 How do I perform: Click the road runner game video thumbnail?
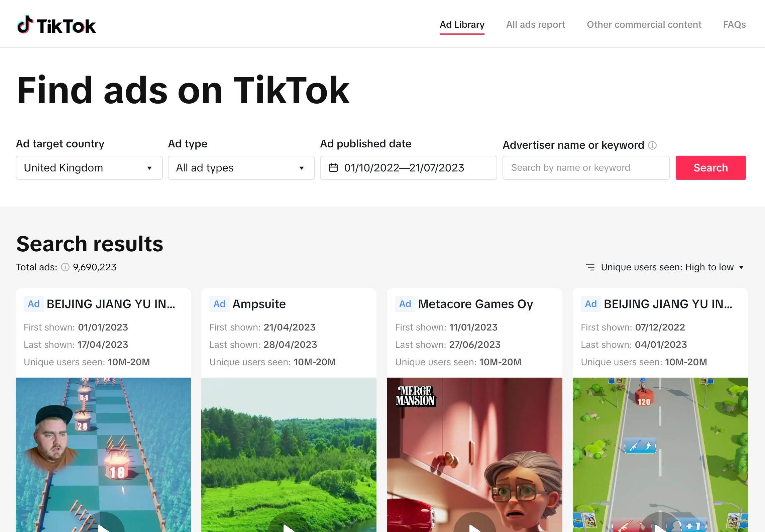pyautogui.click(x=660, y=455)
